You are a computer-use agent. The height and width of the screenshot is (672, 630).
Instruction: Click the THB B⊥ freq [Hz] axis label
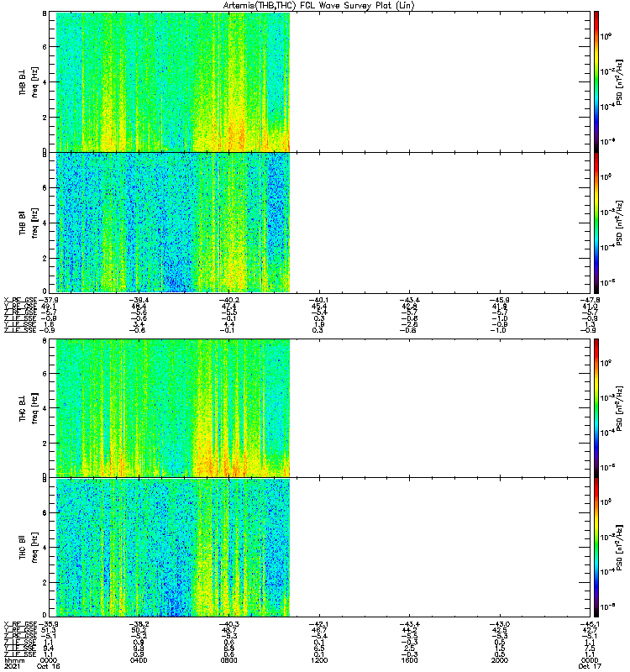tap(29, 81)
